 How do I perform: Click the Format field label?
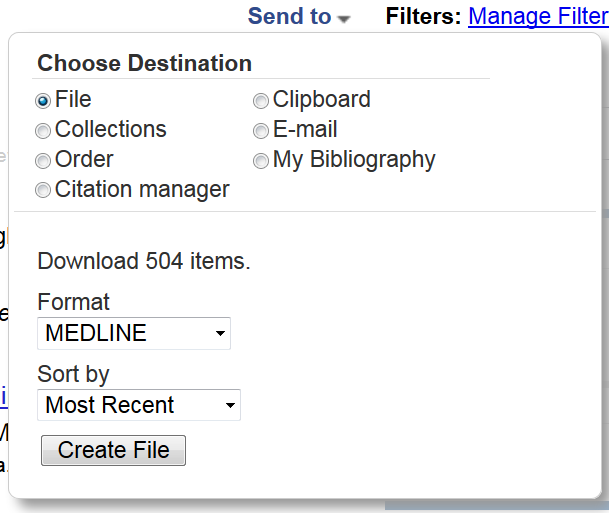click(x=73, y=302)
